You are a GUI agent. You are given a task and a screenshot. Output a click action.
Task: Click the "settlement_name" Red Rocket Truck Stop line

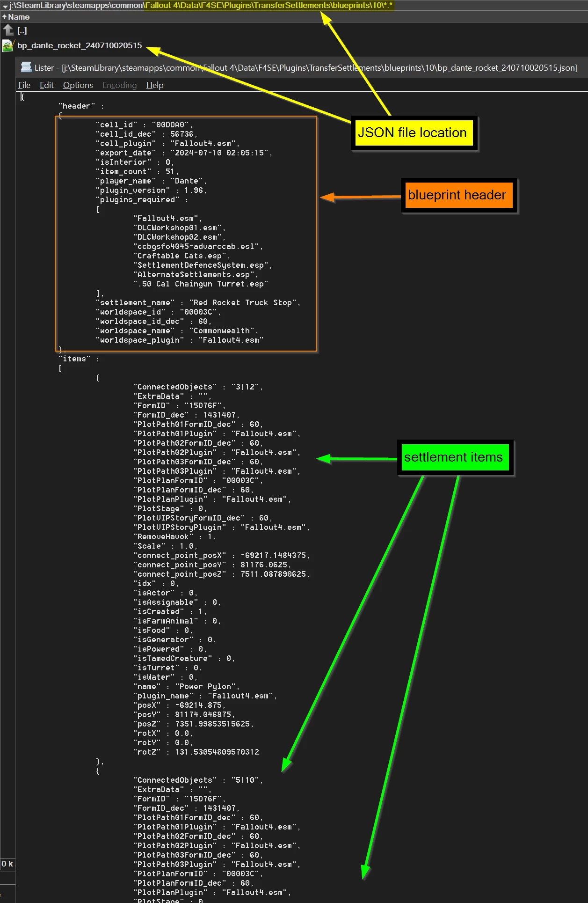198,303
